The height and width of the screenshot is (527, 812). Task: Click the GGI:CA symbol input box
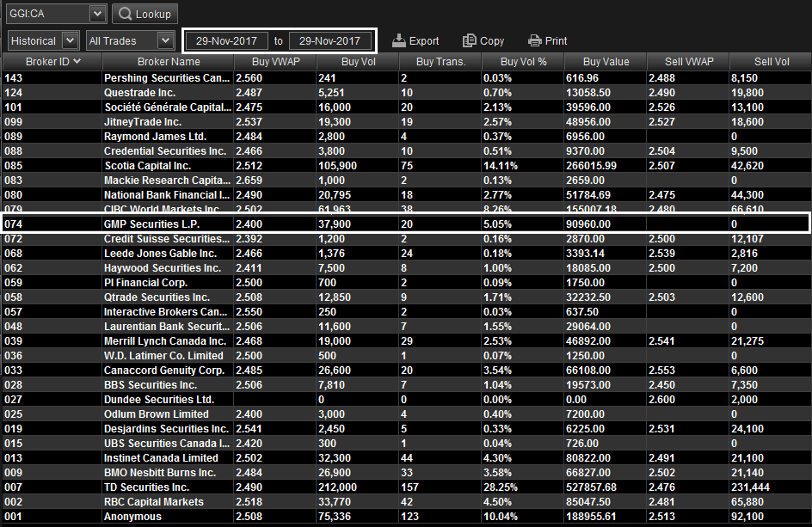[48, 14]
